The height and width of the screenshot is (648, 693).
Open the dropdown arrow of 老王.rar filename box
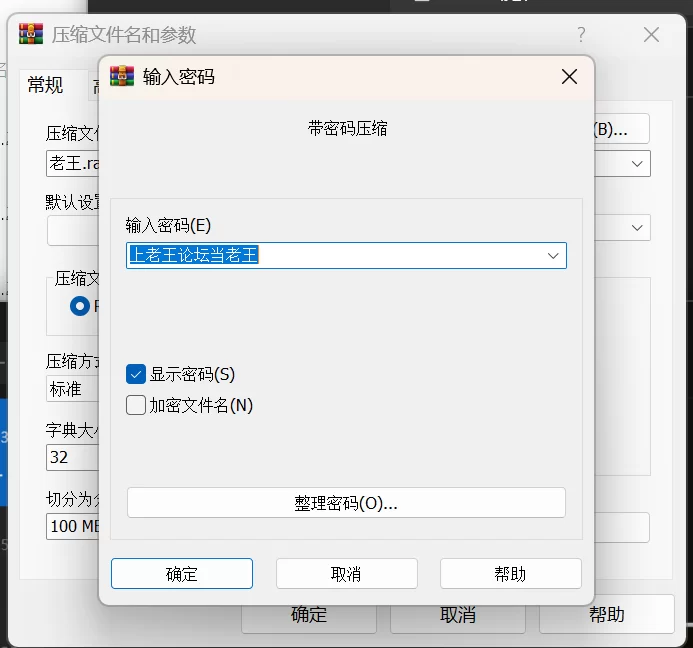click(637, 163)
